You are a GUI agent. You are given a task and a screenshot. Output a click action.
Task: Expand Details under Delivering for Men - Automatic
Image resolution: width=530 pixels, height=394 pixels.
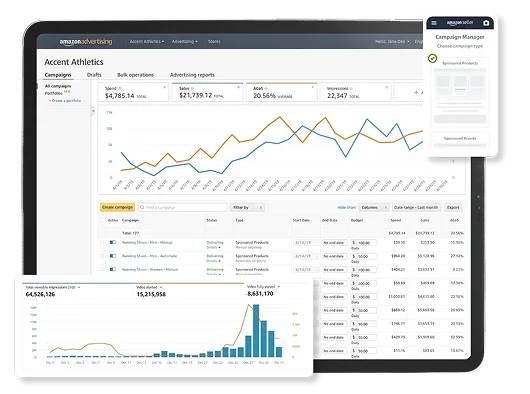(214, 261)
